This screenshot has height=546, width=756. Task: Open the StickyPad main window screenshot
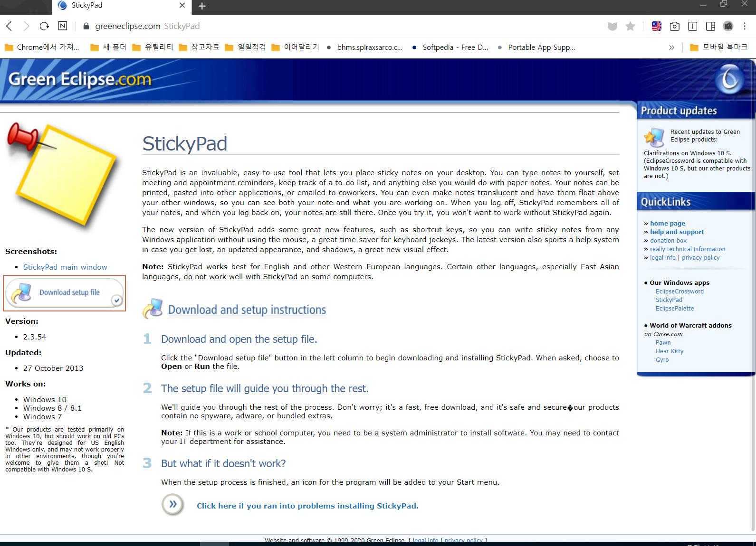[x=65, y=267]
